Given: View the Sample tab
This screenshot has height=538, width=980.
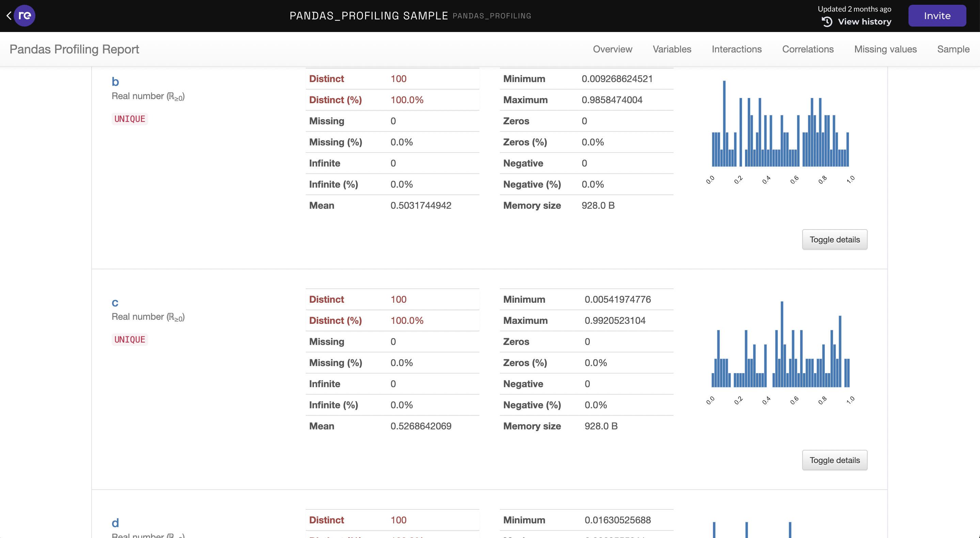Looking at the screenshot, I should [953, 49].
